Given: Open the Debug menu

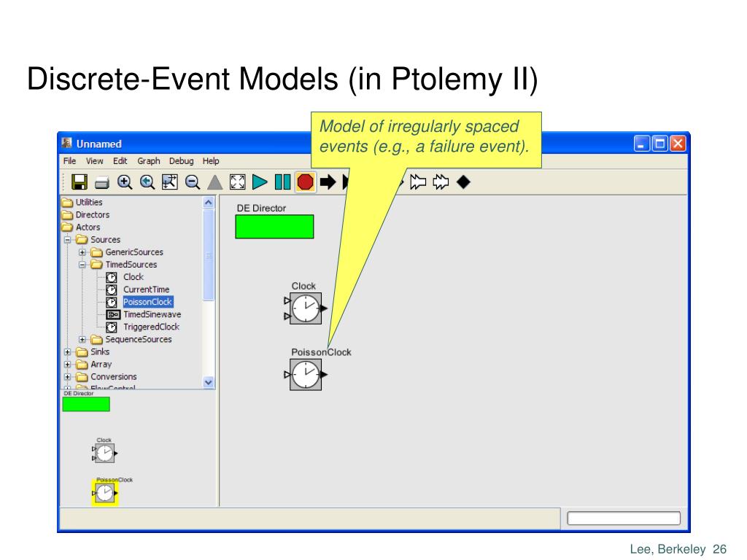Looking at the screenshot, I should coord(182,161).
